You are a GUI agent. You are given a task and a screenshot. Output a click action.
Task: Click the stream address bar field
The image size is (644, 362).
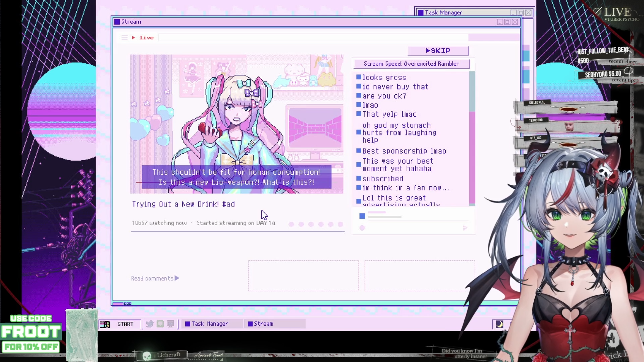(313, 38)
